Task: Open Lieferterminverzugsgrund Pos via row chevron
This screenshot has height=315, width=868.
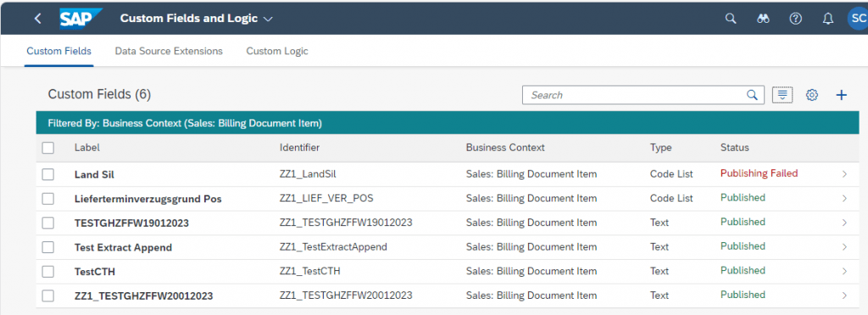Action: click(x=844, y=198)
